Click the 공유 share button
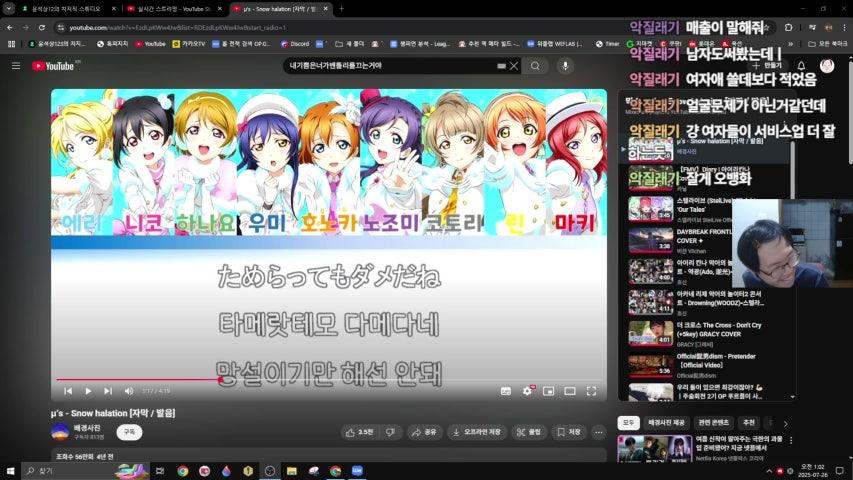Screen dimensions: 853x480 click(x=424, y=432)
